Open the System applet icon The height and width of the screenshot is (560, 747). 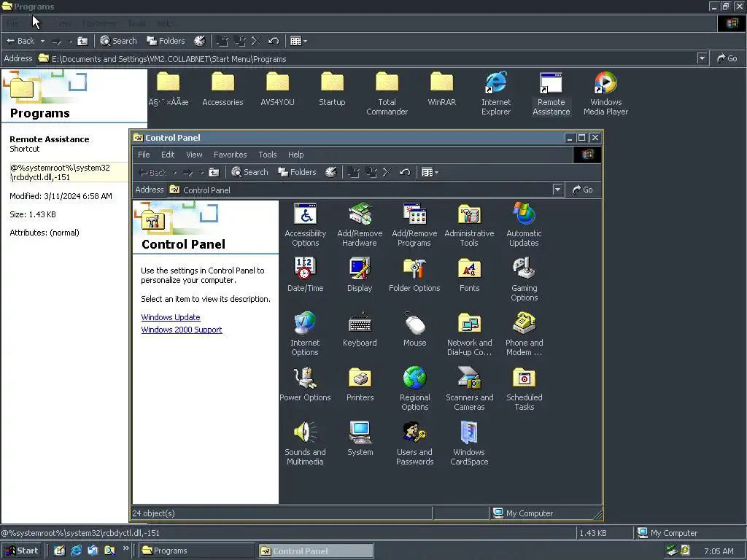[x=360, y=439]
